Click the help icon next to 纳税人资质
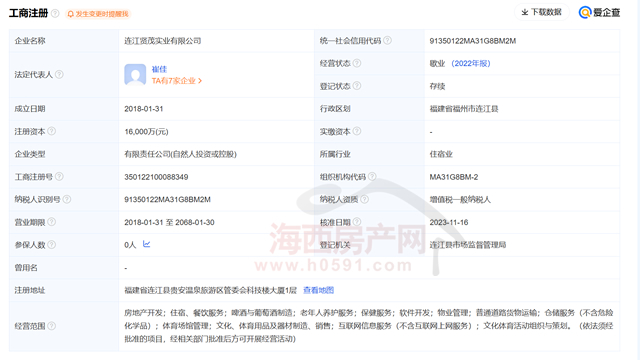The image size is (640, 360). tap(364, 199)
